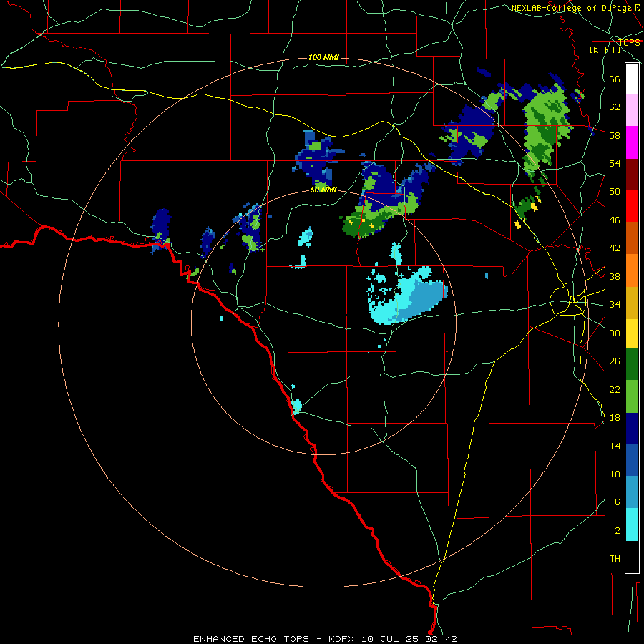Click the cyan swatch between 2 and 6

(x=632, y=525)
